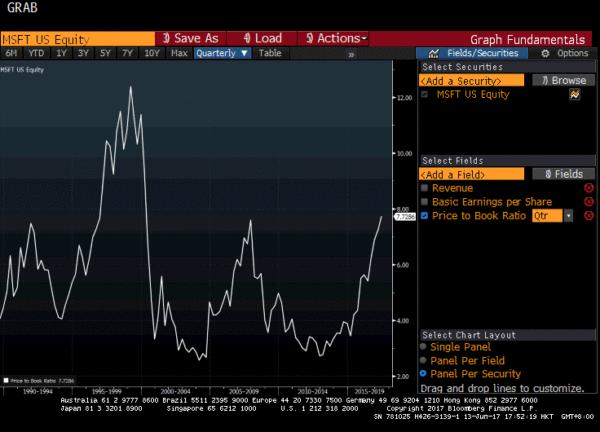Image resolution: width=600 pixels, height=432 pixels.
Task: Click the chart icon beside MSFT US Equity
Action: tap(575, 95)
